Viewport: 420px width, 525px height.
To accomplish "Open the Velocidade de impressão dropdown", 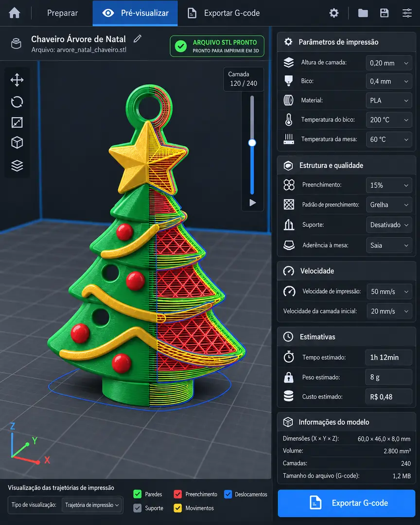I will pos(389,292).
